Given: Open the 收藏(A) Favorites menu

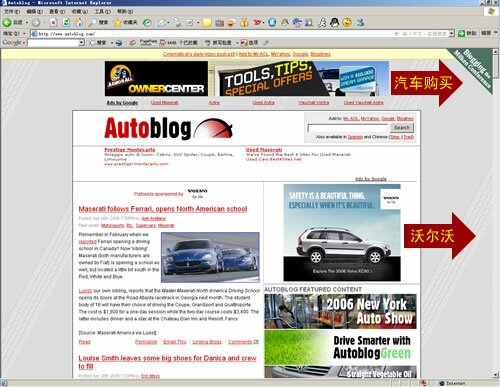Looking at the screenshot, I should click(80, 12).
